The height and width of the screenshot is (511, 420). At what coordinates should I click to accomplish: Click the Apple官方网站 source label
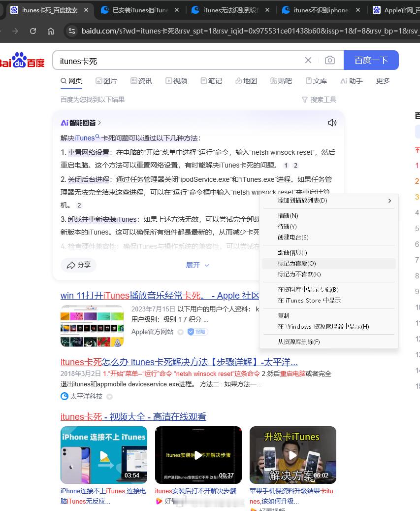coord(152,332)
